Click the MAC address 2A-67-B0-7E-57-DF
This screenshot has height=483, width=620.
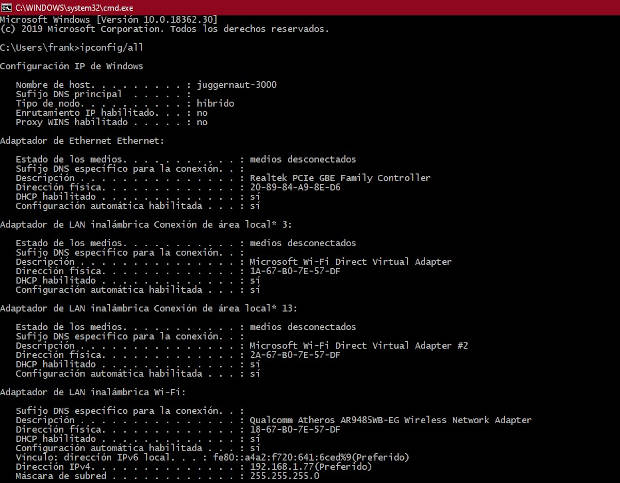295,355
